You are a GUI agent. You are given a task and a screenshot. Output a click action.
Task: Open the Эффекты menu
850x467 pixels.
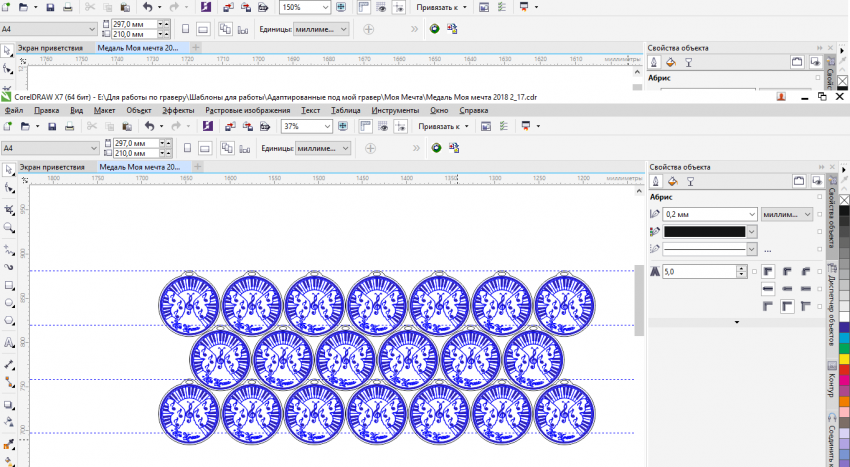178,110
